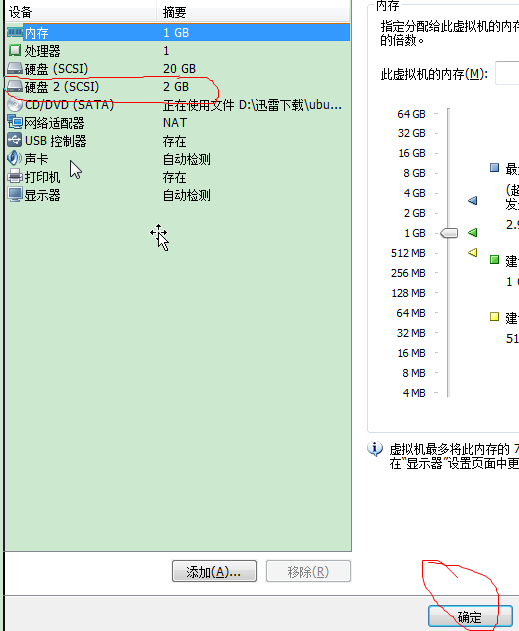Click the memory (内存) device icon
The width and height of the screenshot is (519, 631).
(x=15, y=32)
